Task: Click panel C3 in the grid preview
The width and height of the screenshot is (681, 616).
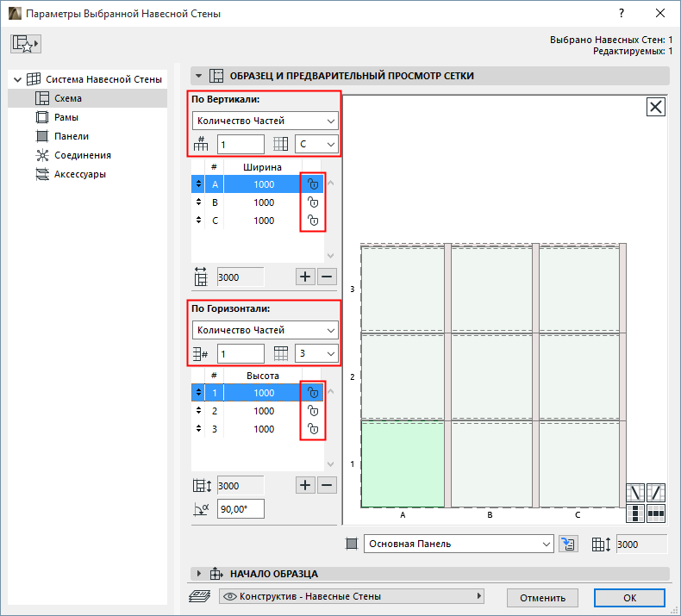Action: tap(579, 289)
